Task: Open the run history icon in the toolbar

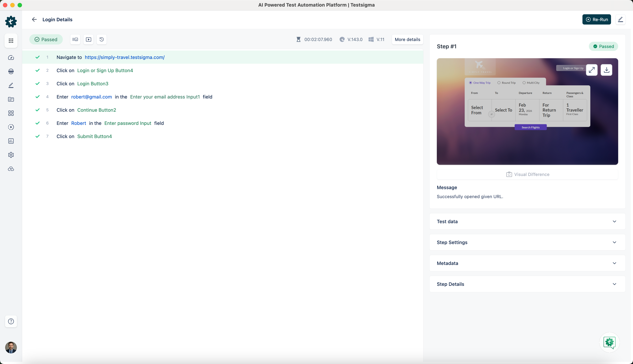Action: [x=101, y=39]
